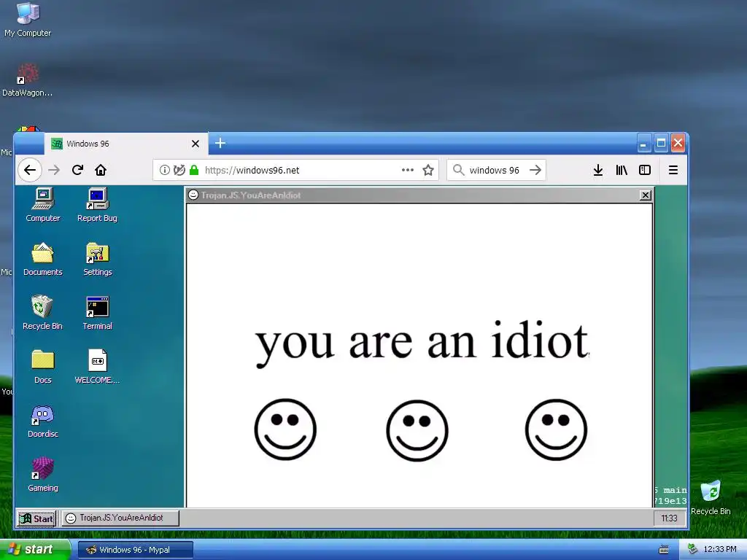Open the WELCOME markdown file

pos(97,367)
